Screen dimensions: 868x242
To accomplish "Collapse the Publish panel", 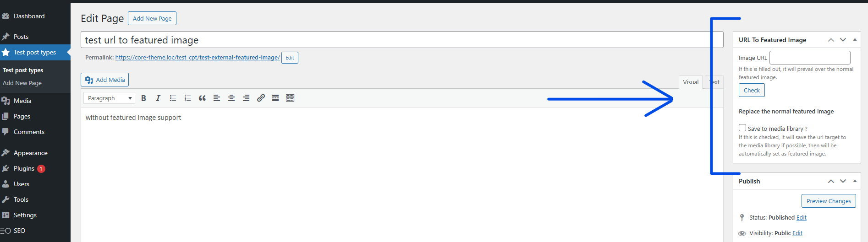I will (x=855, y=181).
